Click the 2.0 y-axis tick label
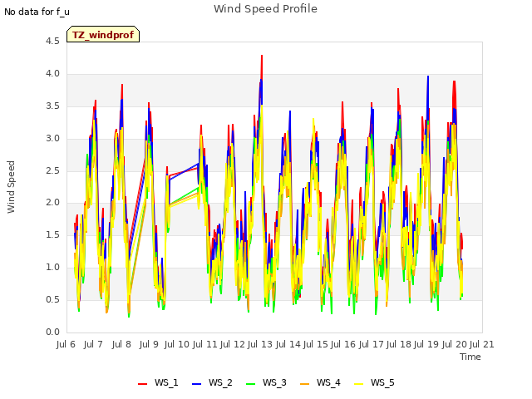 coord(52,203)
